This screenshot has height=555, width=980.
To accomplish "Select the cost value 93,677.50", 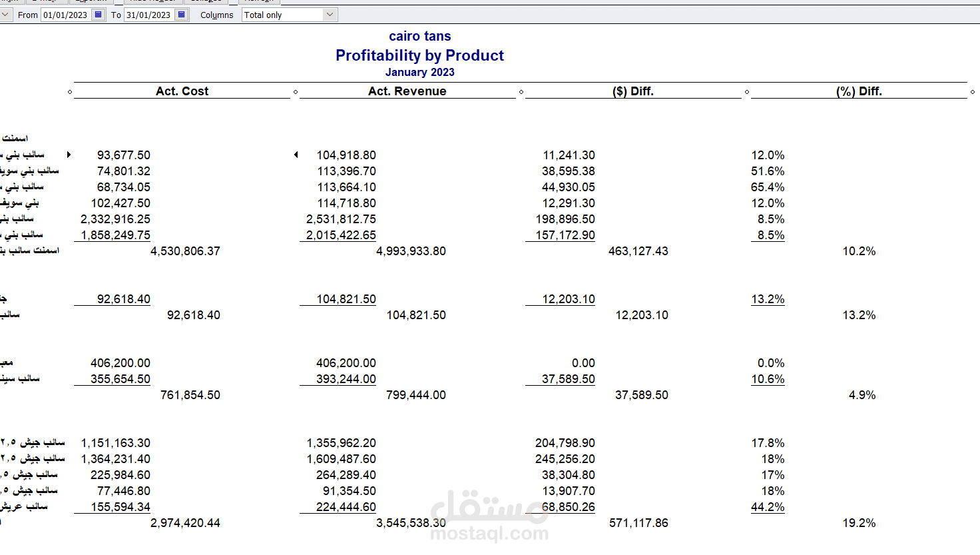I will 124,155.
